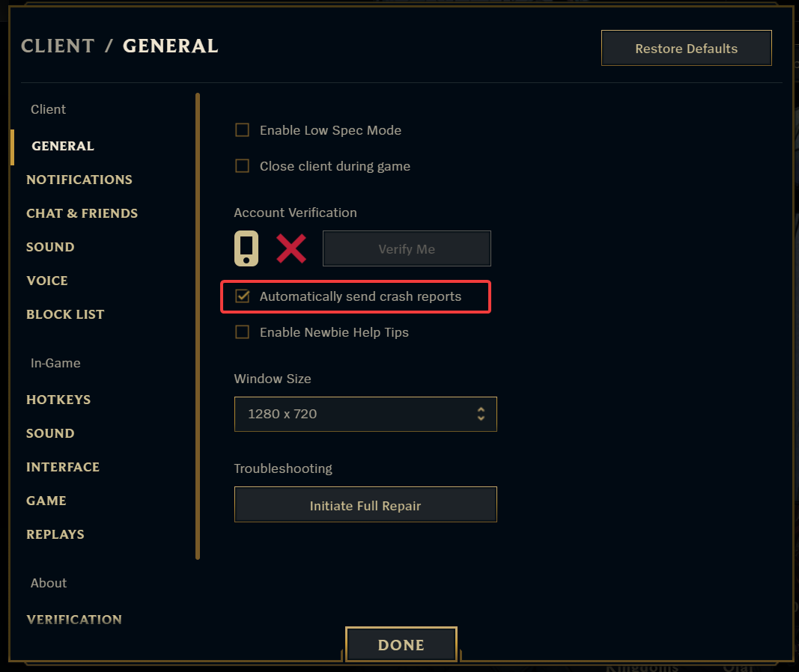Enable Low Spec Mode checkbox

pos(242,130)
